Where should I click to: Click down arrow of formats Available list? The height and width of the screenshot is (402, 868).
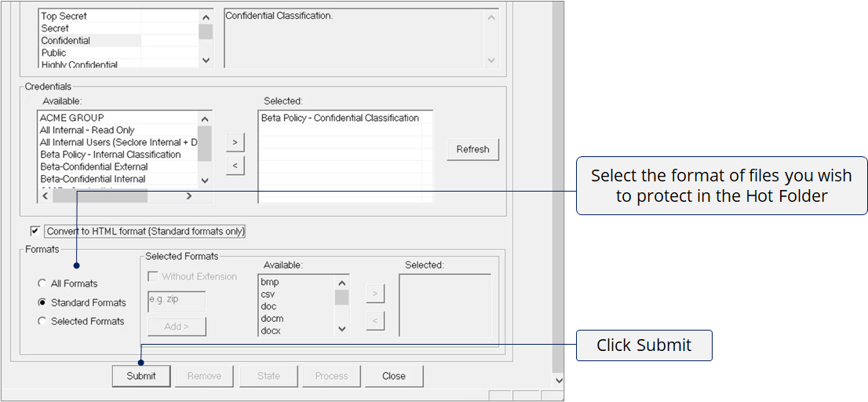[x=341, y=329]
